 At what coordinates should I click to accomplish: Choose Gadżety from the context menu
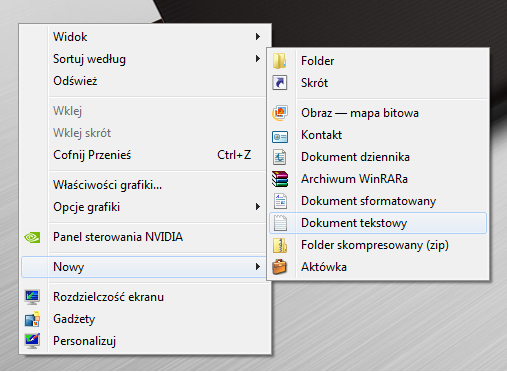point(145,319)
